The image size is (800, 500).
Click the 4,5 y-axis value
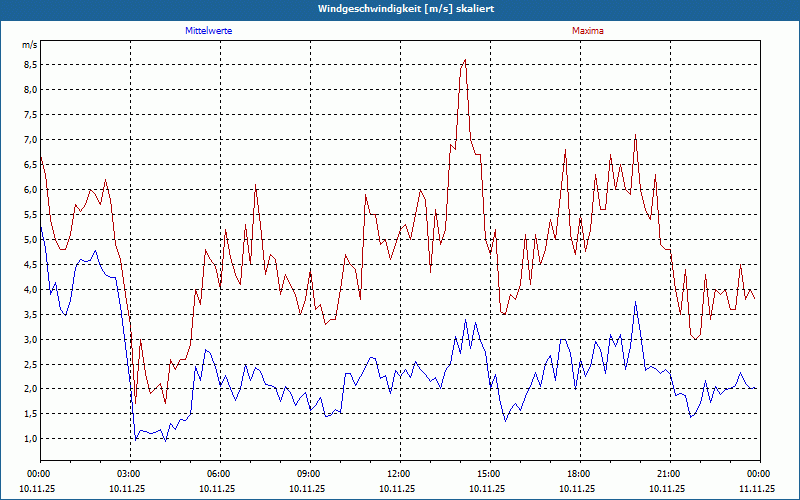(31, 265)
